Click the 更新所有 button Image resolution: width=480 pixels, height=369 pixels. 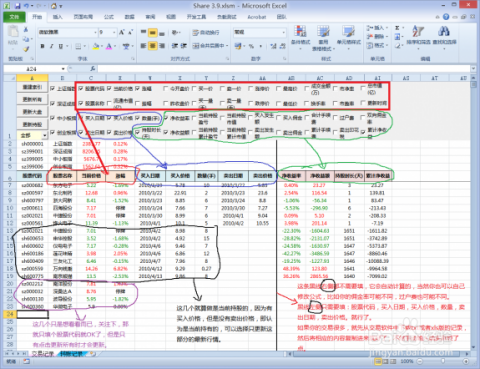click(x=32, y=99)
